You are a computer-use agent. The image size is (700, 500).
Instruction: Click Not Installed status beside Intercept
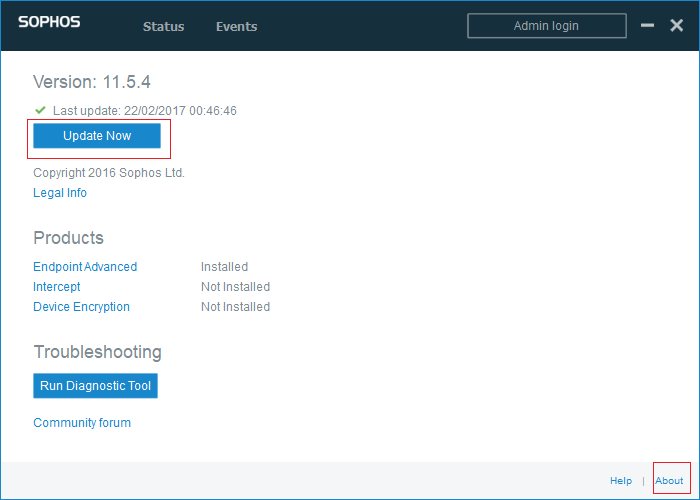tap(235, 287)
